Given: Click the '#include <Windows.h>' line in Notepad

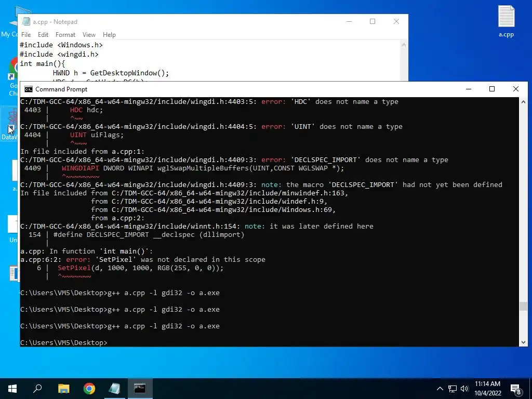Looking at the screenshot, I should pos(61,45).
